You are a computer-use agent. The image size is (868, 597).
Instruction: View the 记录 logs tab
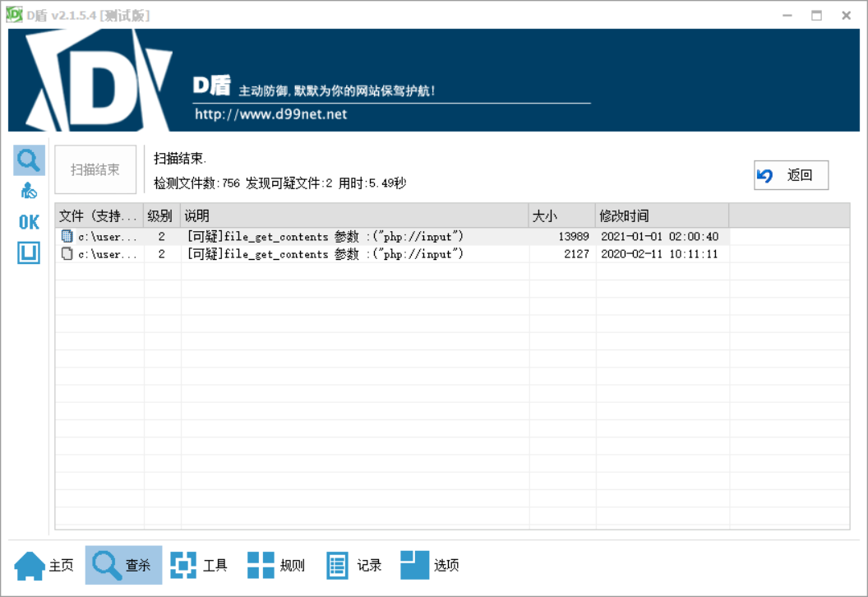point(354,565)
